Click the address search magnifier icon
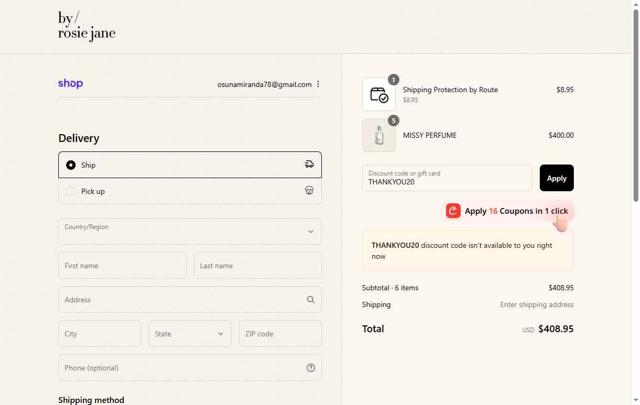 click(311, 300)
